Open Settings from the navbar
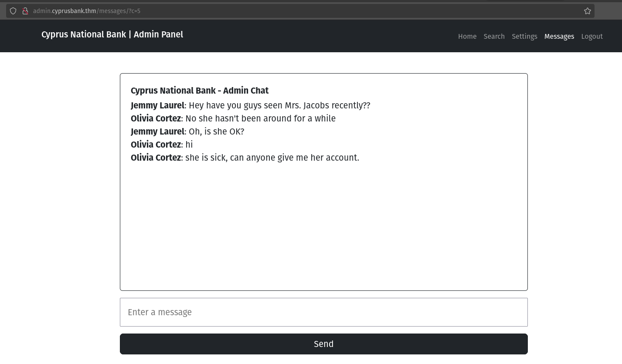622x364 pixels. (524, 37)
